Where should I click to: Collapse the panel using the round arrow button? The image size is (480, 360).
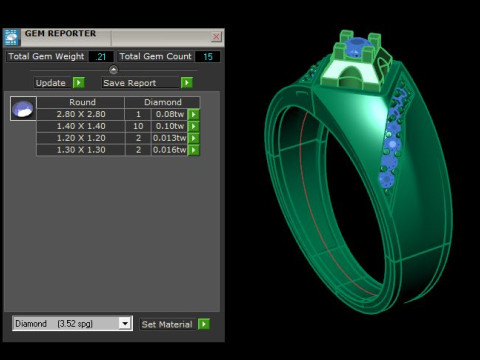click(114, 70)
